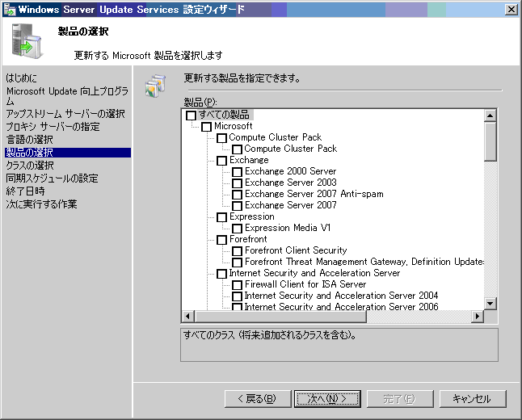Click the products icon beside the description
The height and width of the screenshot is (420, 522).
pos(155,86)
